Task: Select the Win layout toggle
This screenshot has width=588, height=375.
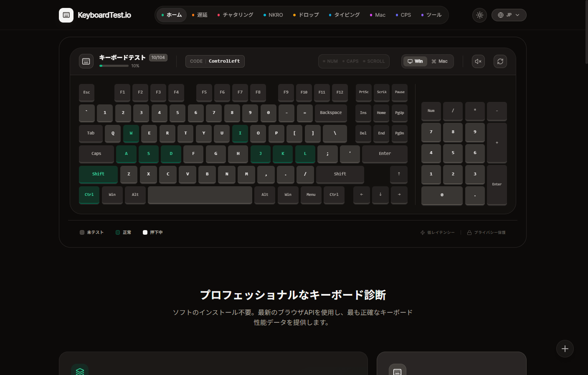Action: [x=415, y=61]
